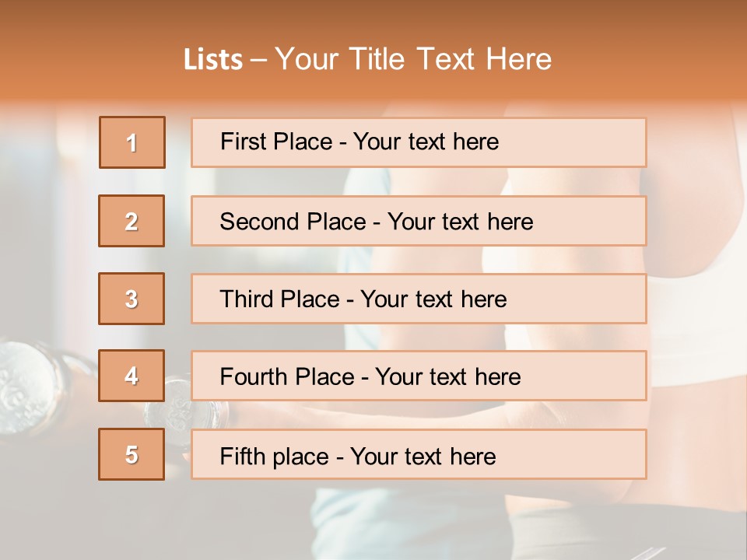The width and height of the screenshot is (747, 560).
Task: Click the number 1 box
Action: pyautogui.click(x=132, y=142)
